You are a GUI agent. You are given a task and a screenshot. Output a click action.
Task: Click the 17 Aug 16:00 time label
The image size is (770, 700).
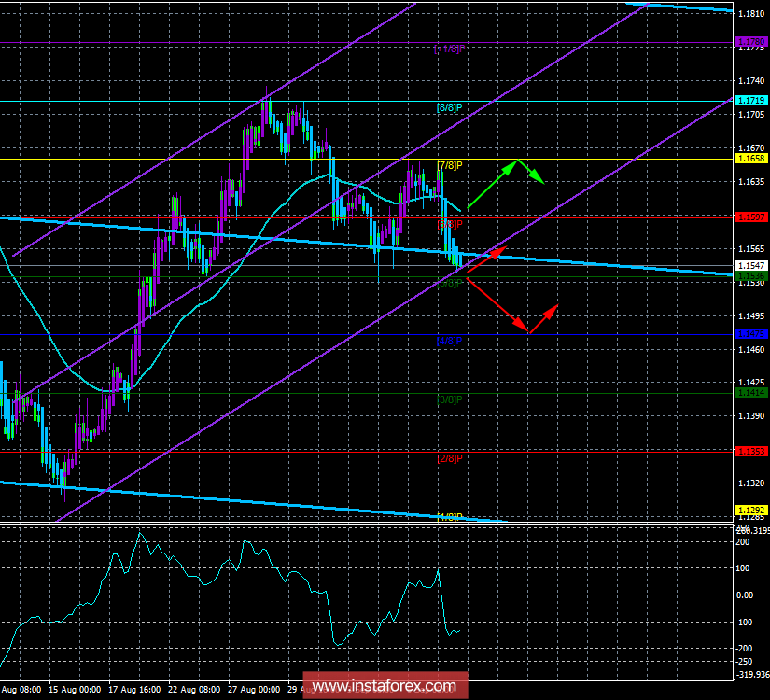[x=134, y=689]
